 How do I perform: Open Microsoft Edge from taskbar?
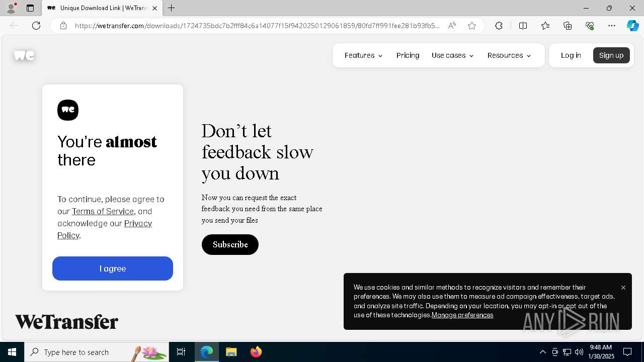pyautogui.click(x=207, y=352)
